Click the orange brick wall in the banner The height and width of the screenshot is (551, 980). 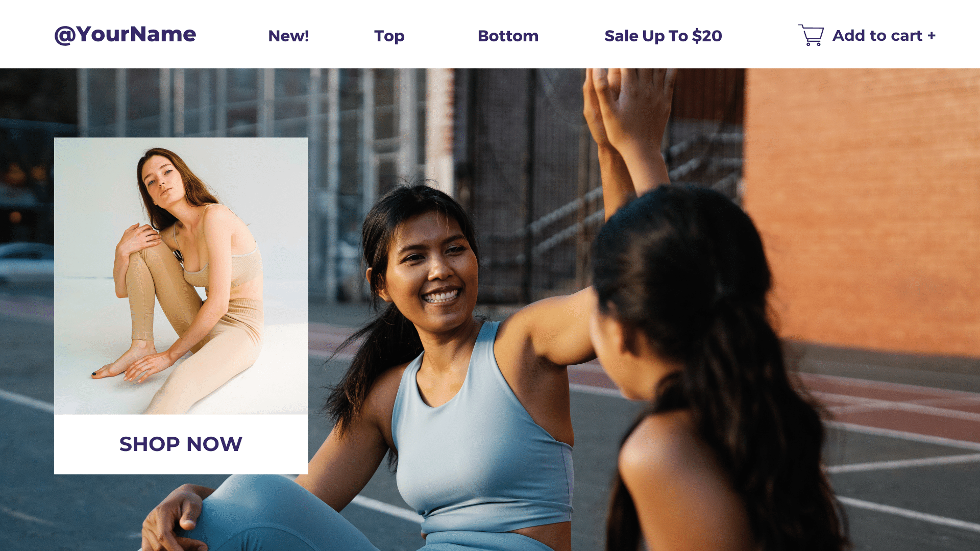click(863, 204)
